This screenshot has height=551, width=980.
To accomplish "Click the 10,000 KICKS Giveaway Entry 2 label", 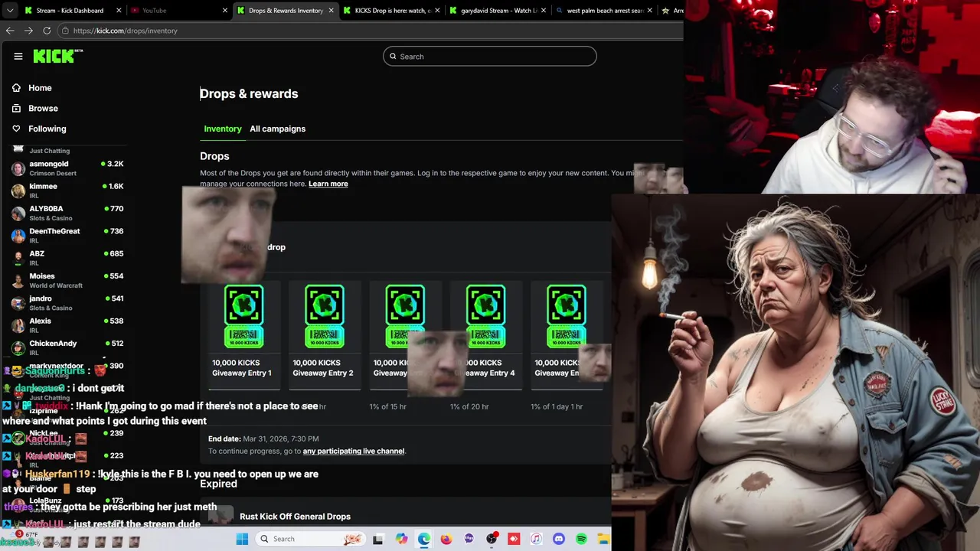I will tap(323, 367).
